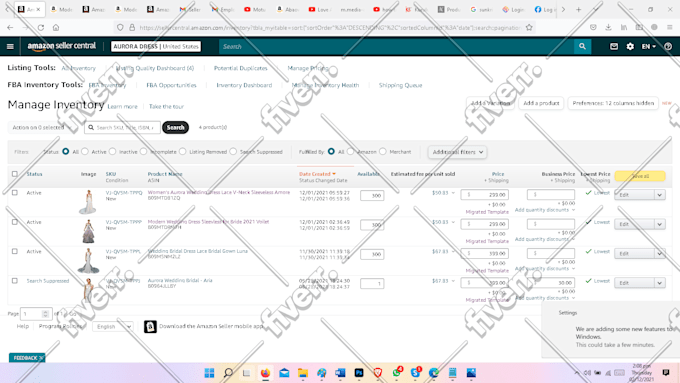Click the yellow Save all button
Image resolution: width=680 pixels, height=383 pixels.
click(x=640, y=176)
